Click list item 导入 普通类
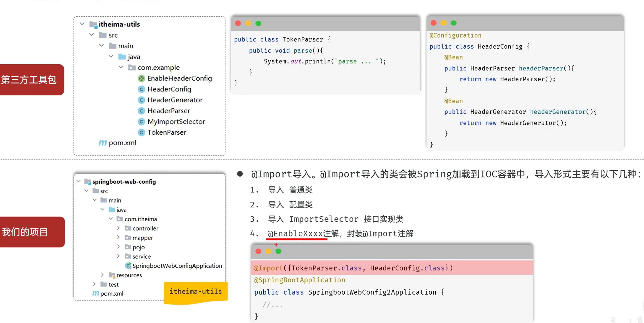 click(290, 190)
